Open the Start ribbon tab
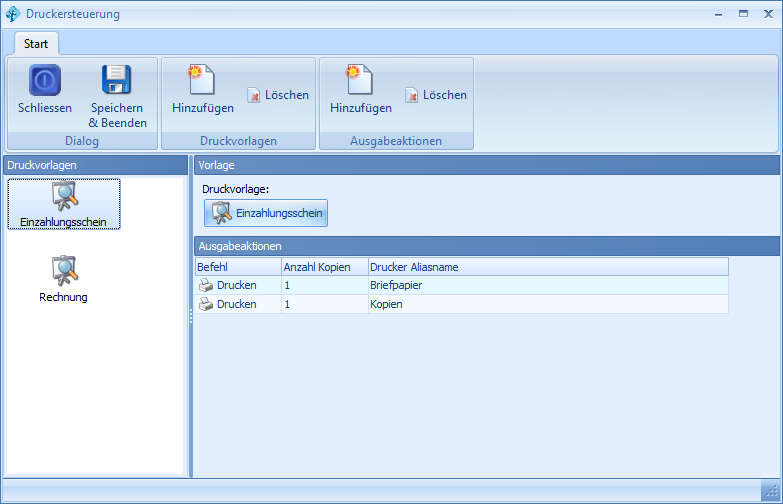The width and height of the screenshot is (783, 504). (x=36, y=44)
